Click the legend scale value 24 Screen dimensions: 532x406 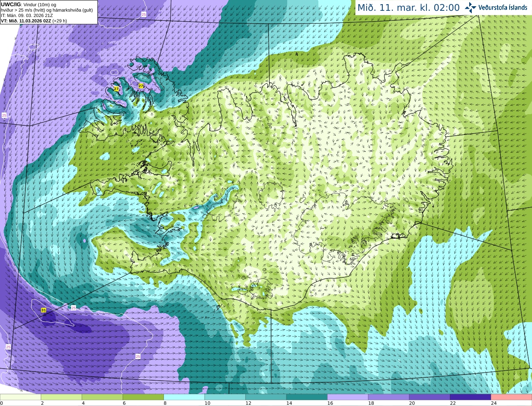click(x=494, y=403)
